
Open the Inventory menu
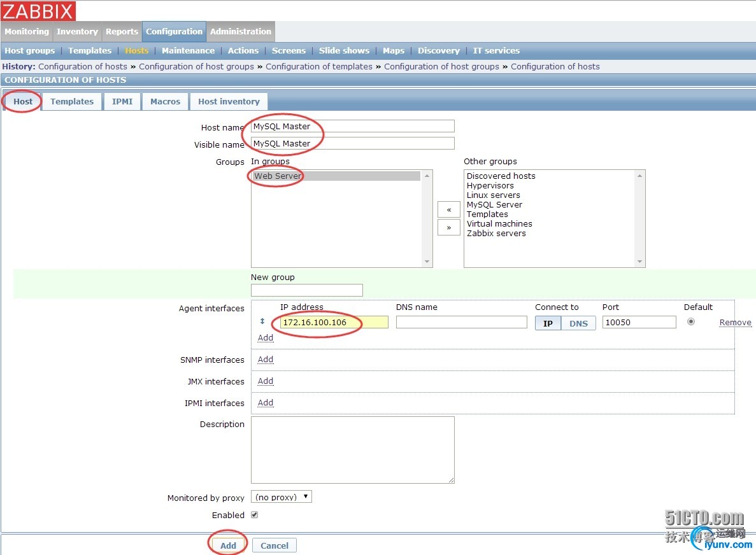click(77, 31)
